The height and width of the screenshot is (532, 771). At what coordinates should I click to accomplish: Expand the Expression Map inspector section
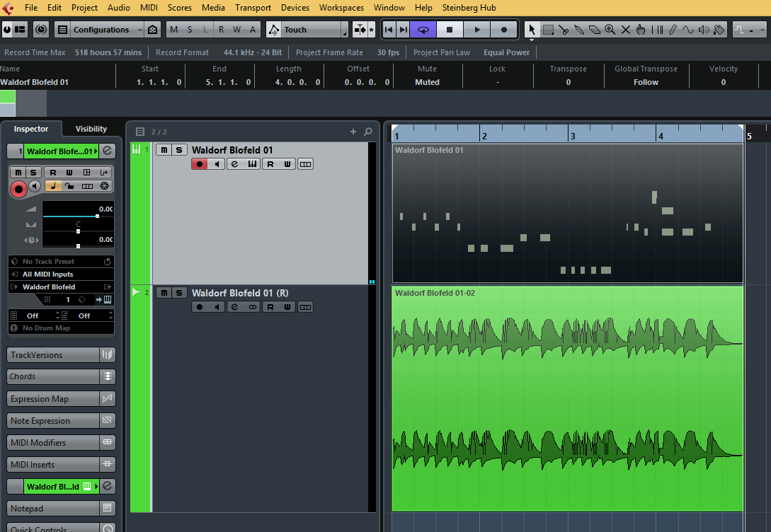point(53,398)
